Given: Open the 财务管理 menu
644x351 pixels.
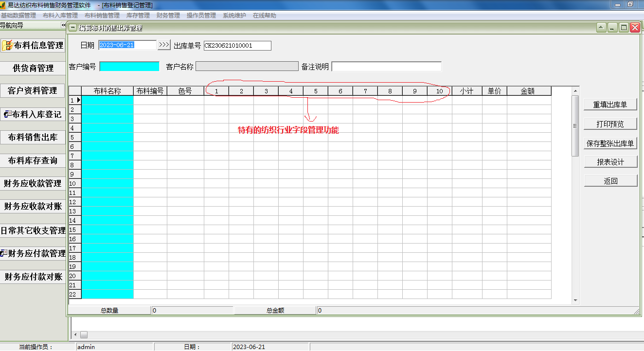Looking at the screenshot, I should point(168,15).
